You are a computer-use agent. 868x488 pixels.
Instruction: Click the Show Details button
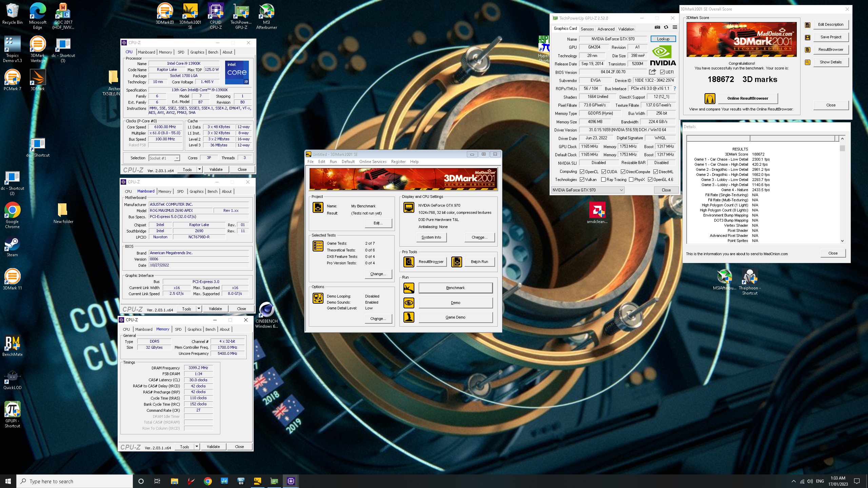pyautogui.click(x=831, y=62)
